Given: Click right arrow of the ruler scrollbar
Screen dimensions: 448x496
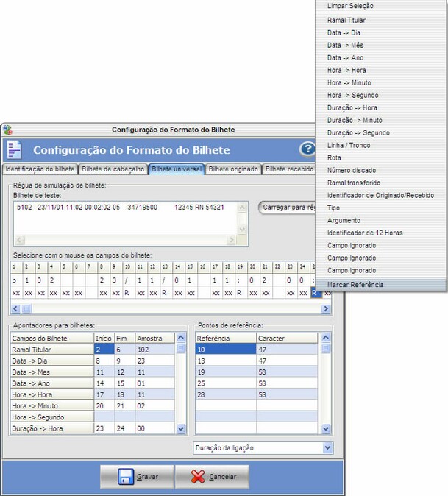Looking at the screenshot, I should pos(325,308).
